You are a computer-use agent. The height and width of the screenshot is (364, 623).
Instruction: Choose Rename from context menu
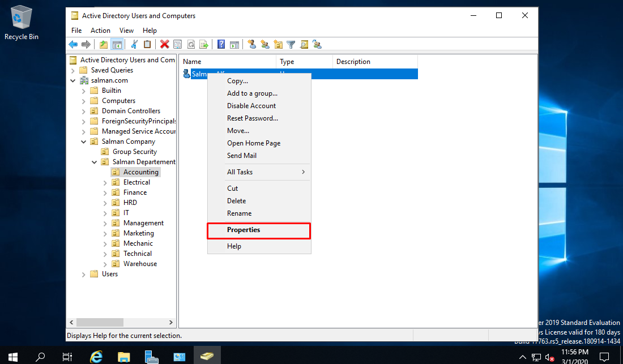click(259, 213)
